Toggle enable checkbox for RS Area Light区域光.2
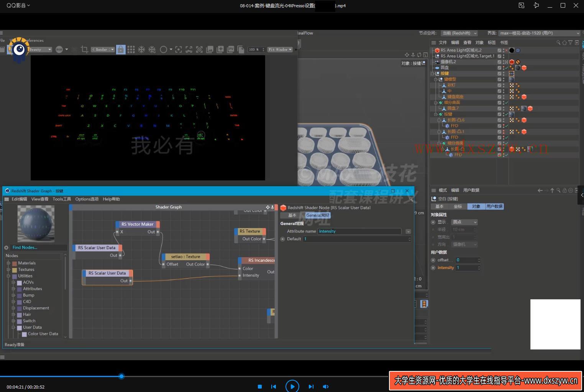The height and width of the screenshot is (392, 584). click(x=499, y=50)
